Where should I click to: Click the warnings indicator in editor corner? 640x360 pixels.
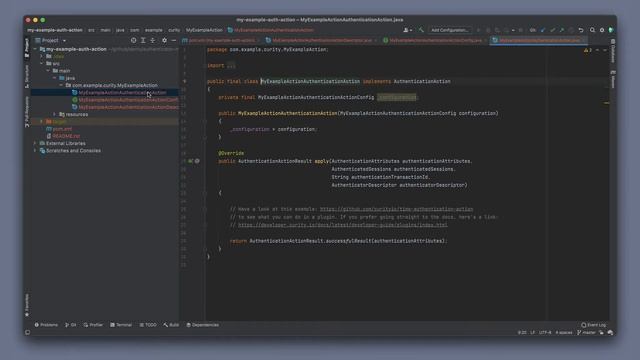(588, 50)
